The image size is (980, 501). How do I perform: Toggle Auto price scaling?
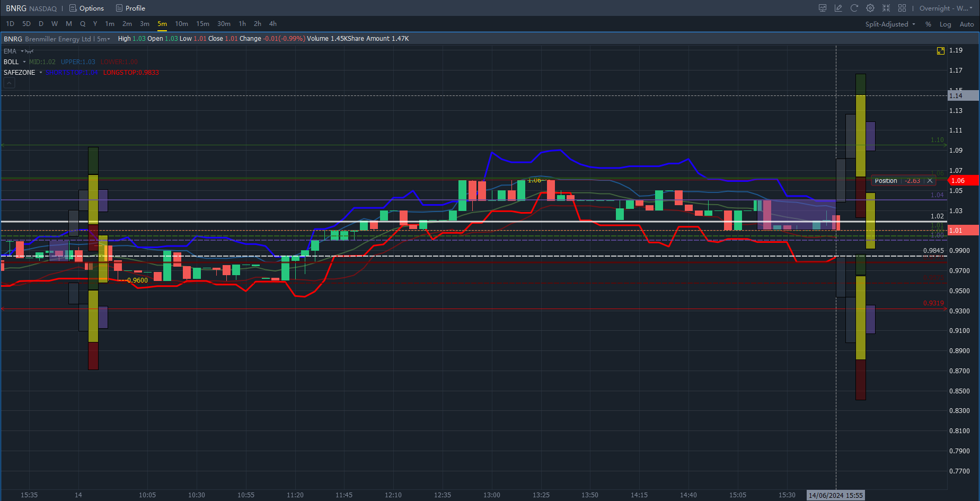tap(966, 24)
